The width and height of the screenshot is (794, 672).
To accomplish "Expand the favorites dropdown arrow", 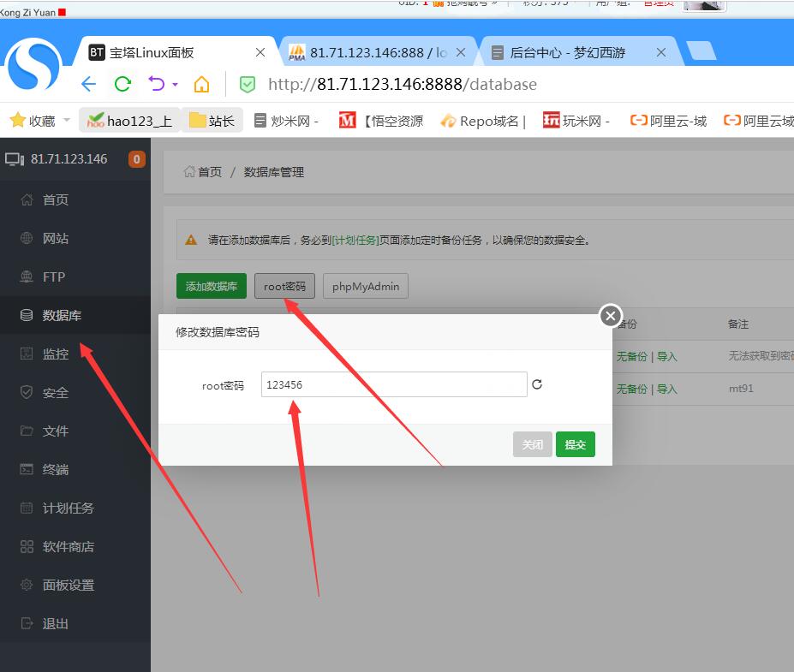I will 67,121.
